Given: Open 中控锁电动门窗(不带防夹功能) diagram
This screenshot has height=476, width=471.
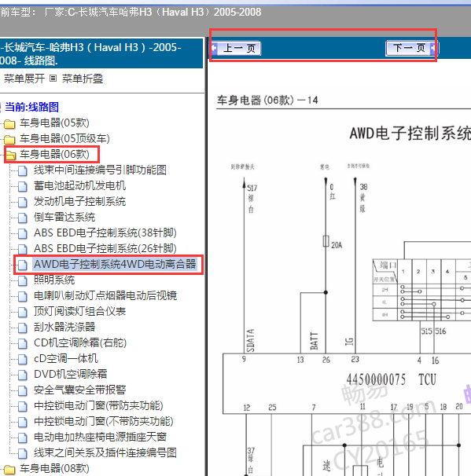Looking at the screenshot, I should pyautogui.click(x=103, y=421).
